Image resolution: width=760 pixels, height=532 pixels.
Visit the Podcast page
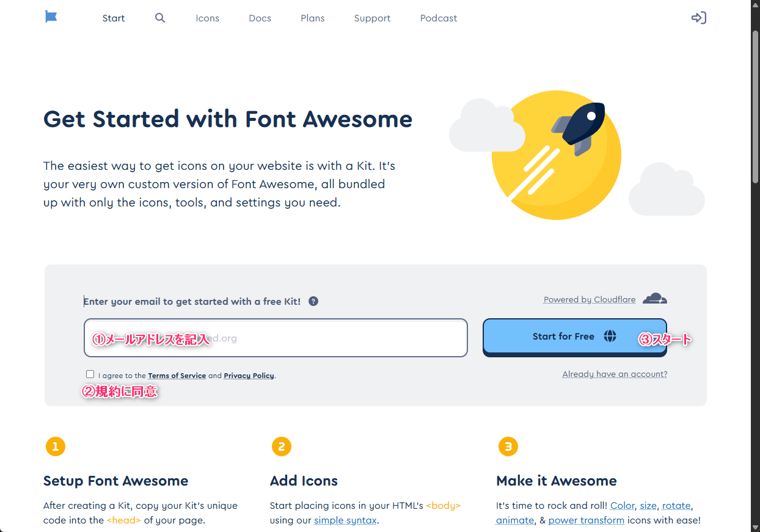(438, 18)
